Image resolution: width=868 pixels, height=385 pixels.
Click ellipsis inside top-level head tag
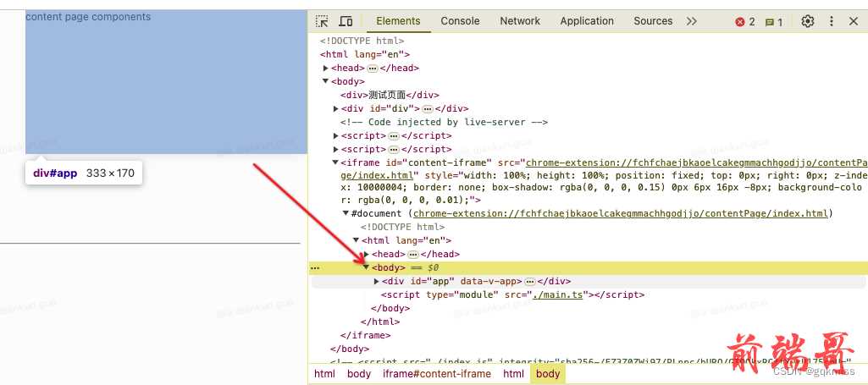pyautogui.click(x=373, y=68)
